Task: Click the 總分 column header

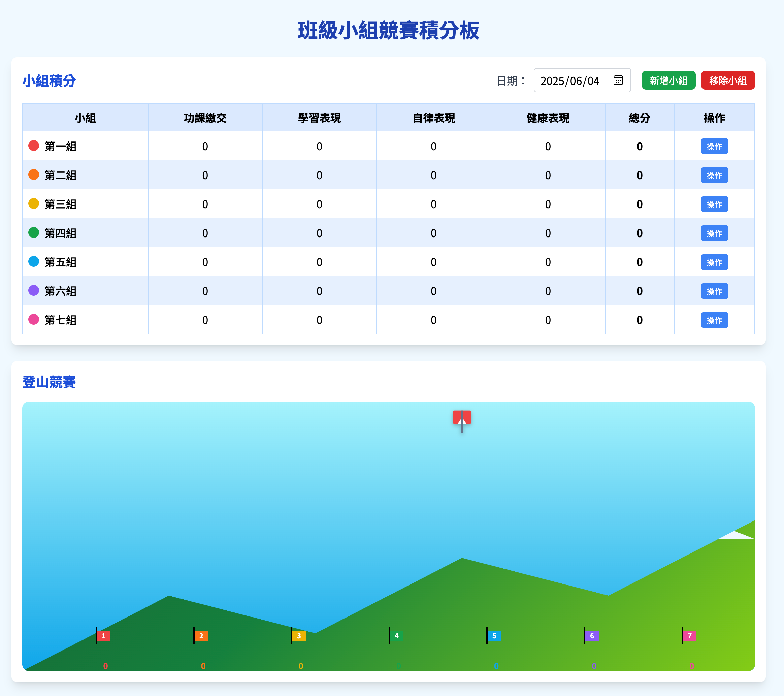Action: (640, 118)
